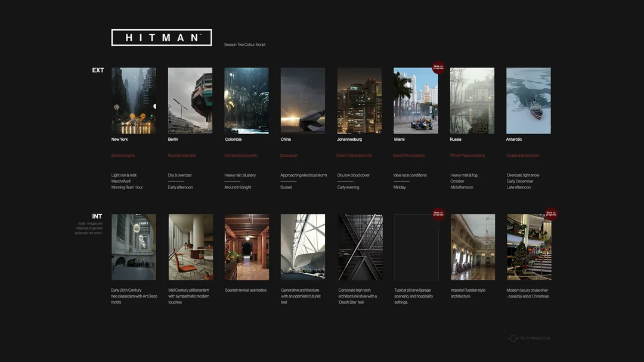Select the red "Keynote scenario" text
The height and width of the screenshot is (362, 644).
(182, 155)
